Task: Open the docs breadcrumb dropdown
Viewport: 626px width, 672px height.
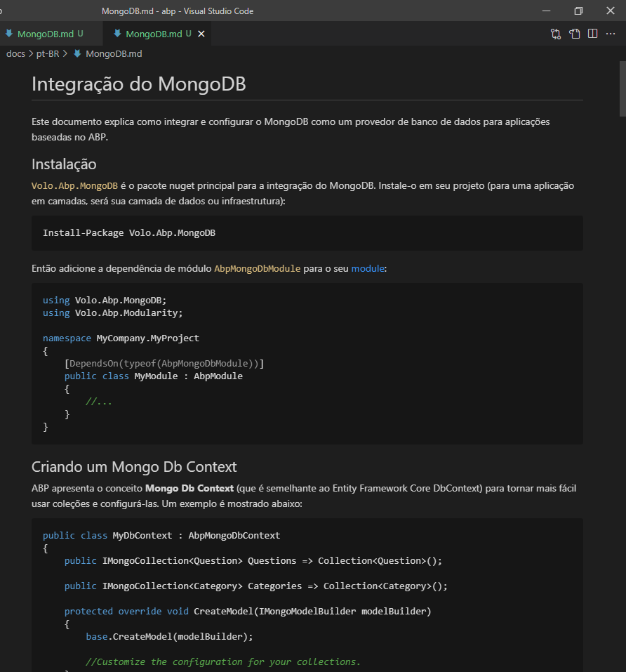Action: 14,53
